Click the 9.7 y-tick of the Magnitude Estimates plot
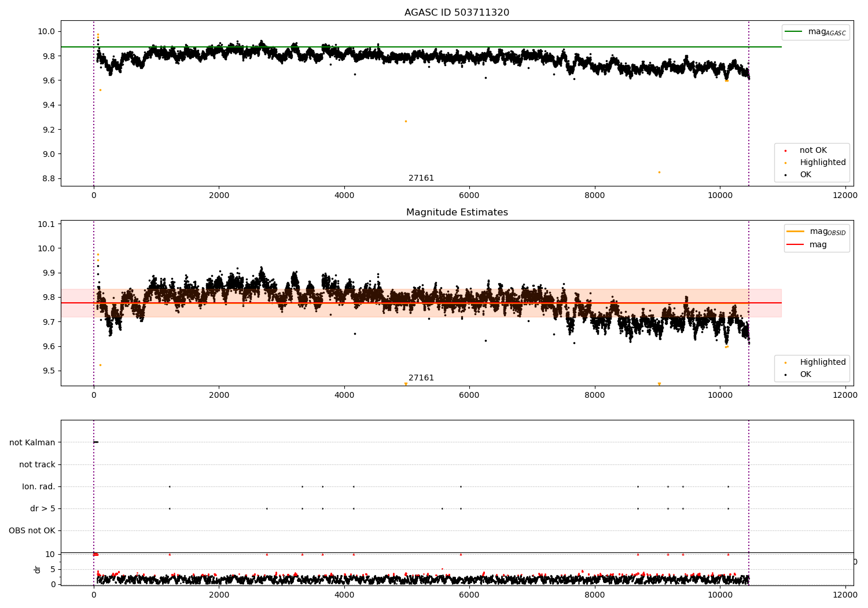Viewport: 868px width, 608px height. point(49,322)
